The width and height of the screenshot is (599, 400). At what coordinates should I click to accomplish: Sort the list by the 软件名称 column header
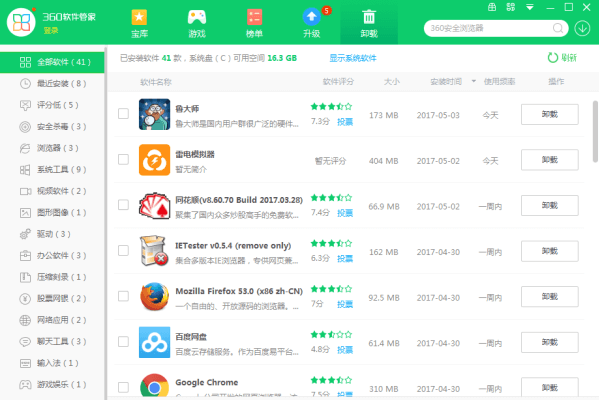tap(156, 82)
